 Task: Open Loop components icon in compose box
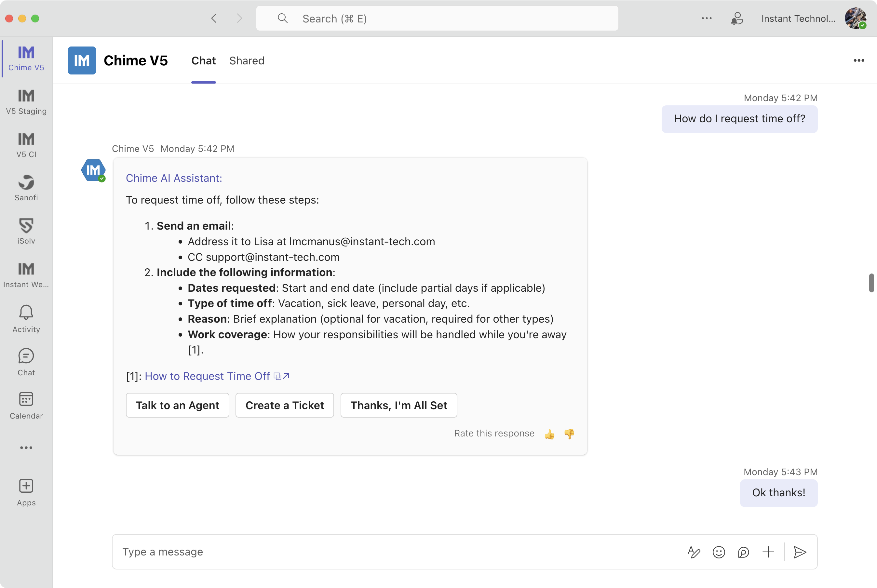click(x=743, y=552)
